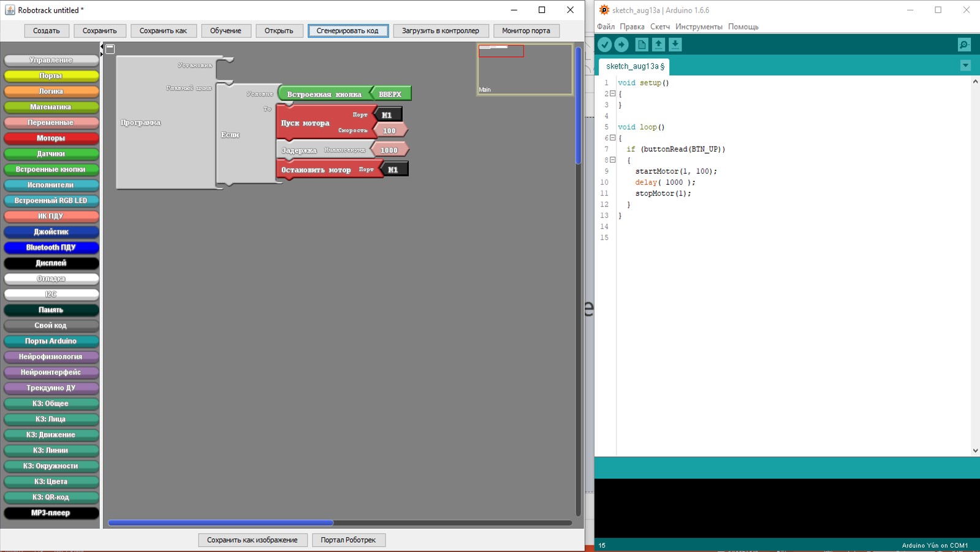
Task: Open Инструменты menu in Arduino
Action: click(699, 26)
